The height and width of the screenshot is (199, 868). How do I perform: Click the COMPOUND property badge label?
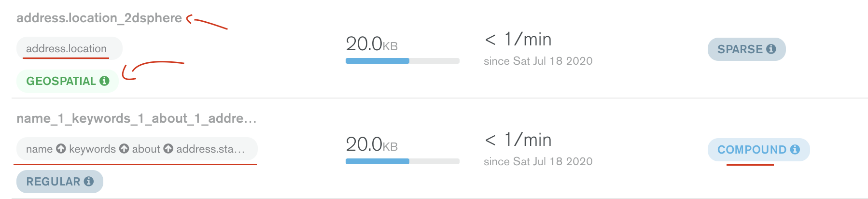pos(752,149)
